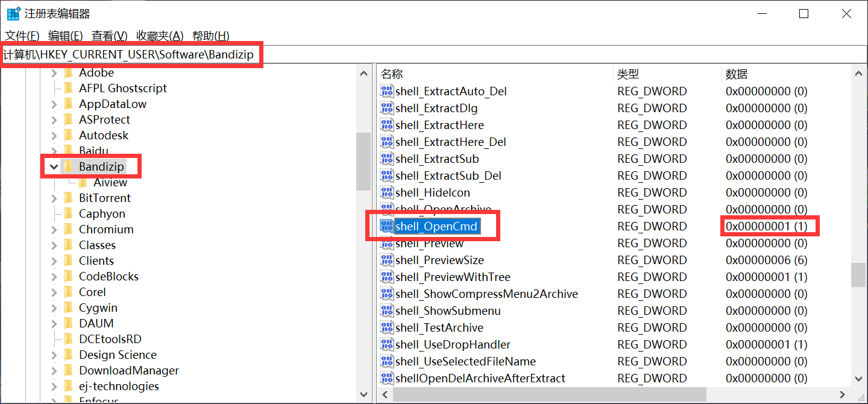This screenshot has height=404, width=868.
Task: Click the shell_ExtractDlg value icon
Action: (x=386, y=109)
